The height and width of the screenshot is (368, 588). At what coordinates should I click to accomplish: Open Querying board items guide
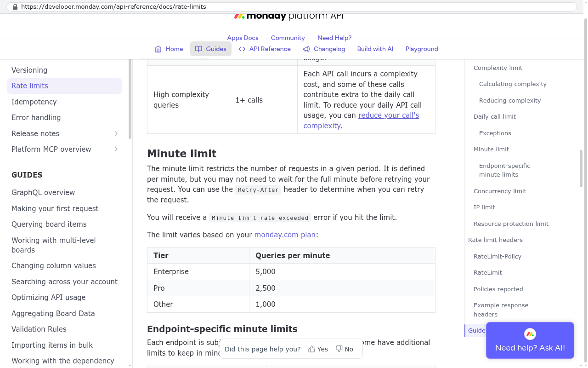pos(49,224)
